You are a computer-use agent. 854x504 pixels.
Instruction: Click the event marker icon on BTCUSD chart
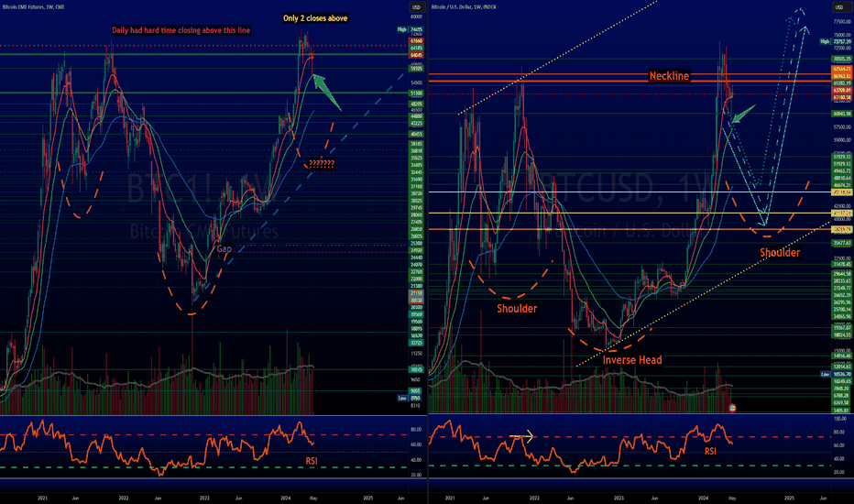coord(732,408)
